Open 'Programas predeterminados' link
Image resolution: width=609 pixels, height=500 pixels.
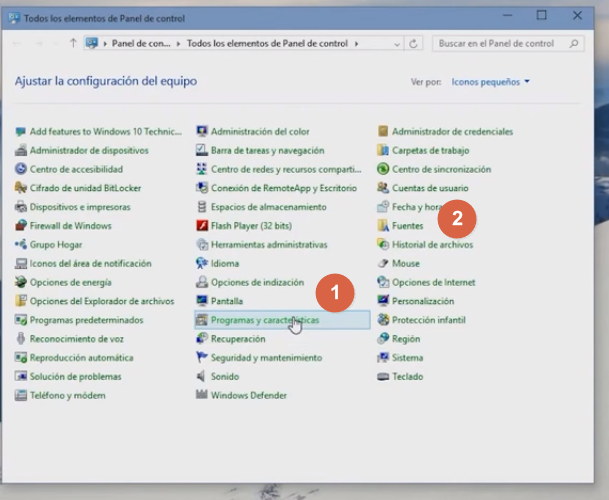87,320
